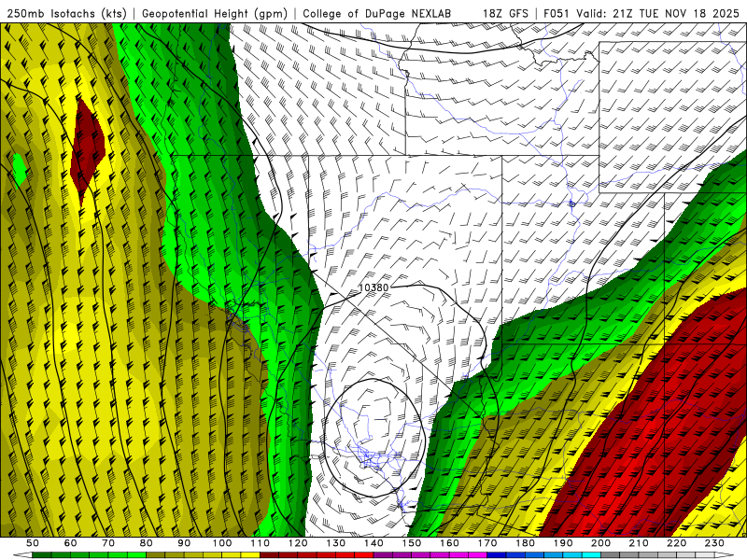Click the '210' value on the color scale
The height and width of the screenshot is (560, 747).
click(x=639, y=543)
